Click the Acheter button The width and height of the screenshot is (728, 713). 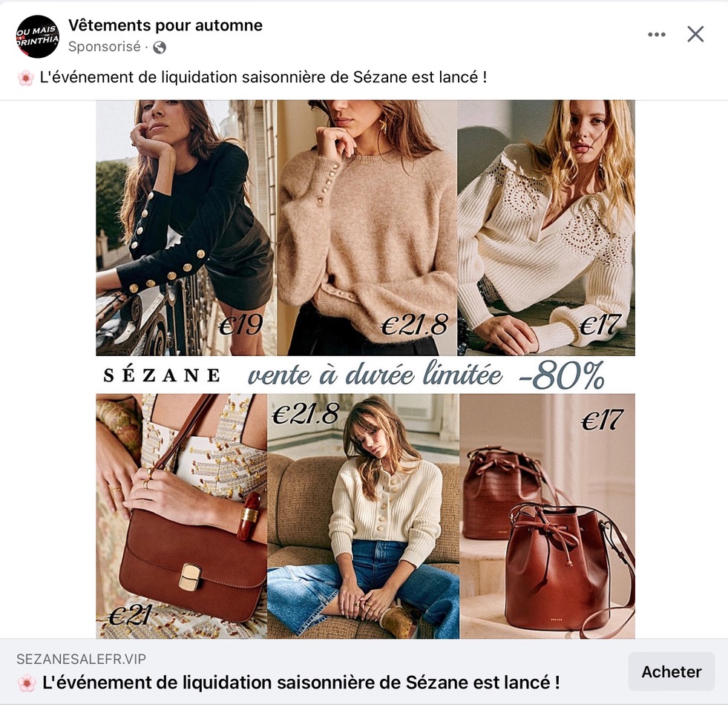click(671, 671)
